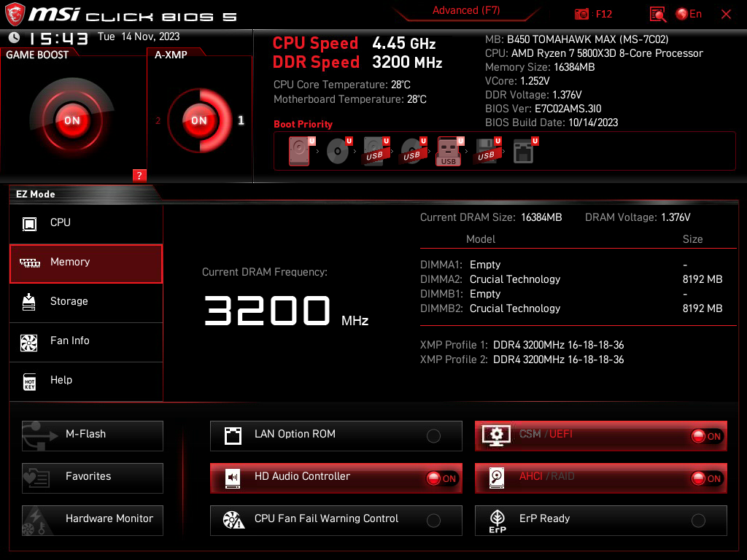Viewport: 747px width, 560px height.
Task: Click XMP Profile 1 timing text
Action: 558,345
